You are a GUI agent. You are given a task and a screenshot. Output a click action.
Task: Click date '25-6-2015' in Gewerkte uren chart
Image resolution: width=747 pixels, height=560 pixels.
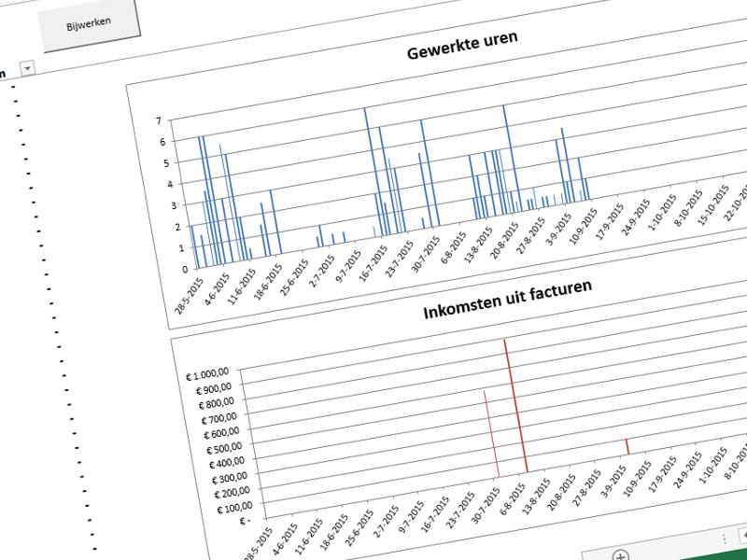[295, 276]
